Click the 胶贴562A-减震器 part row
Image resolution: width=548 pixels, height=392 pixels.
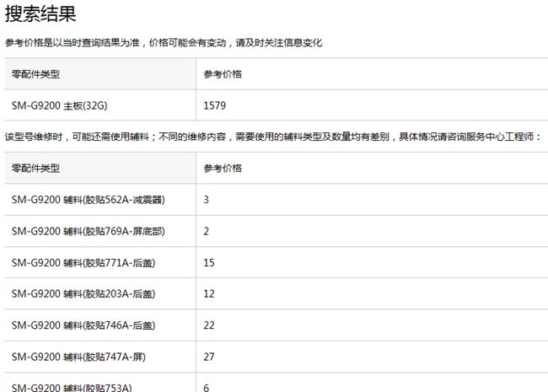pyautogui.click(x=88, y=200)
